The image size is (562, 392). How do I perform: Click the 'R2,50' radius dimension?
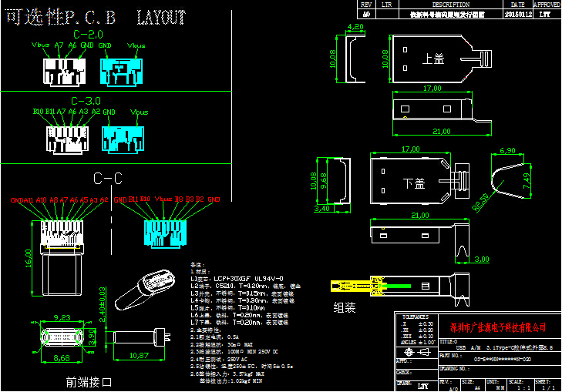[x=480, y=203]
